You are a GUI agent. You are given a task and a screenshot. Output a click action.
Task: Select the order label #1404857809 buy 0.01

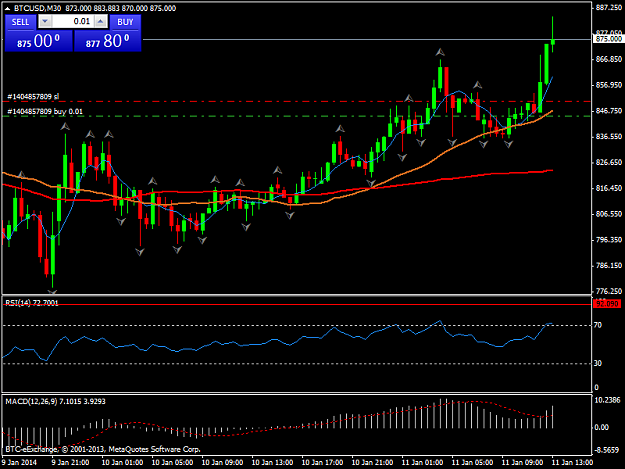tap(45, 111)
